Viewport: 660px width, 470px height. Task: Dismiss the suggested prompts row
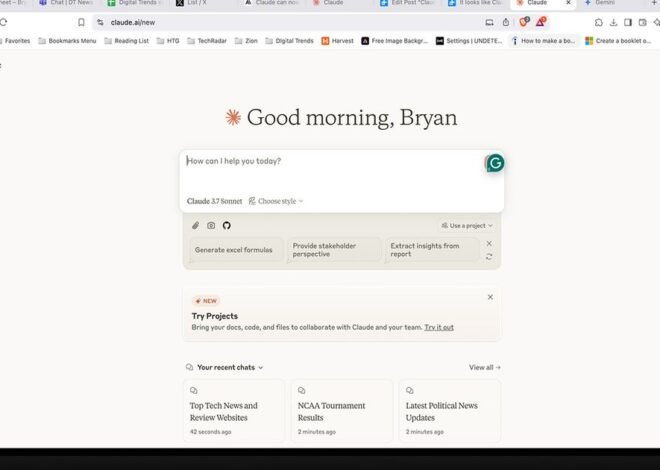489,244
